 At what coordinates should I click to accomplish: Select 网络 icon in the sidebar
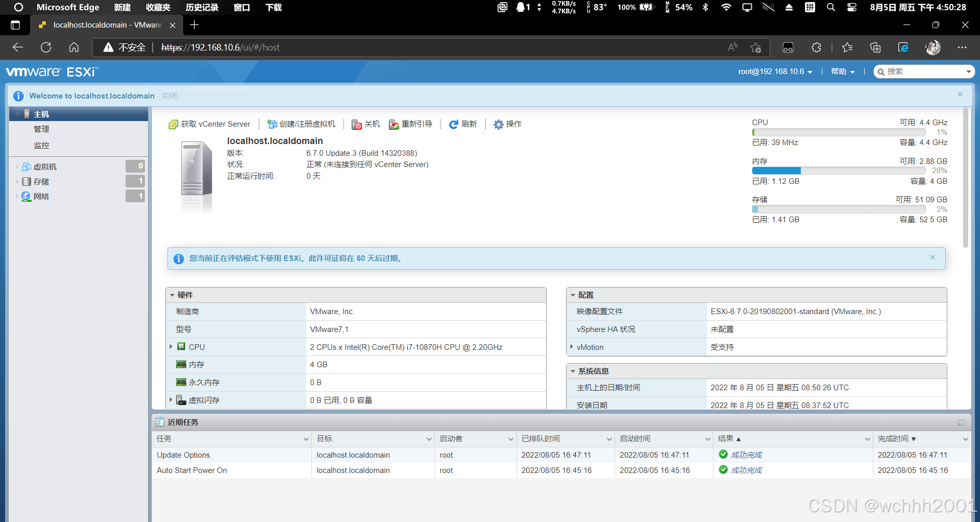click(26, 196)
